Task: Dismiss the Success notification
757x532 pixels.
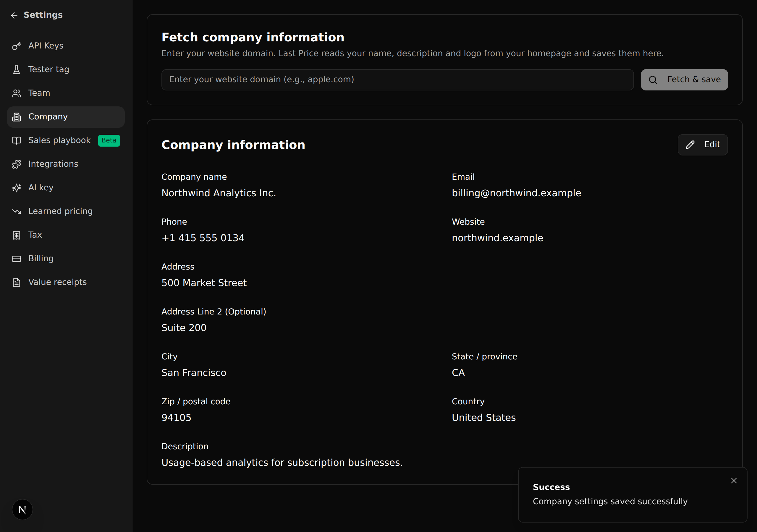Action: [x=734, y=481]
